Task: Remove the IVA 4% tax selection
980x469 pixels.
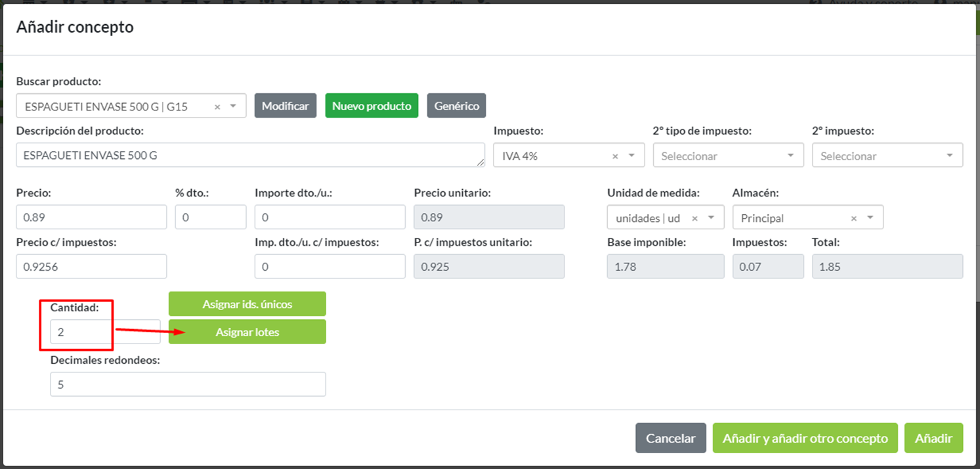Action: [615, 156]
